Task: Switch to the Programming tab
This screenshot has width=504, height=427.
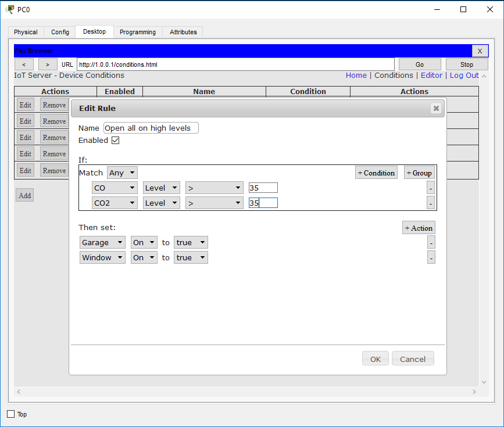Action: click(x=137, y=32)
